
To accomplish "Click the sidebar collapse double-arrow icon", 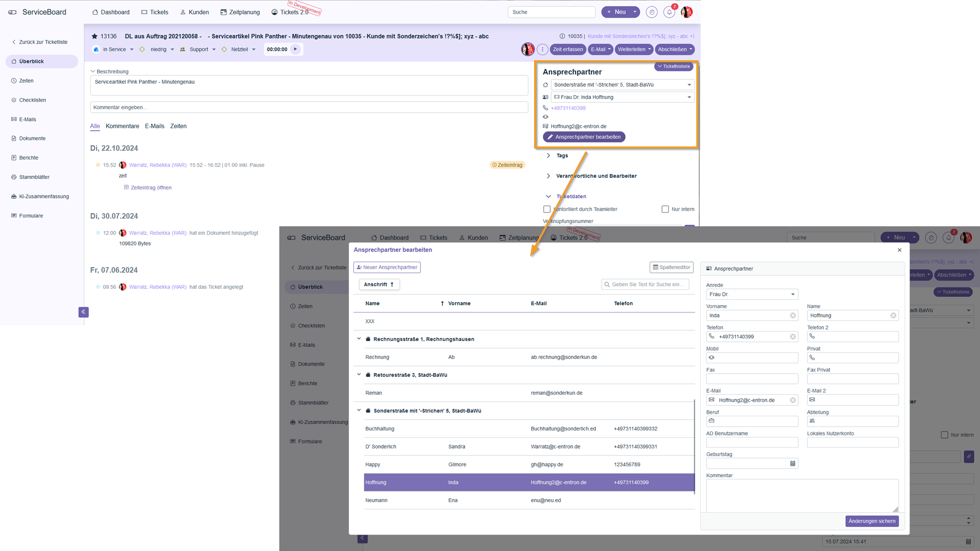I will tap(83, 312).
